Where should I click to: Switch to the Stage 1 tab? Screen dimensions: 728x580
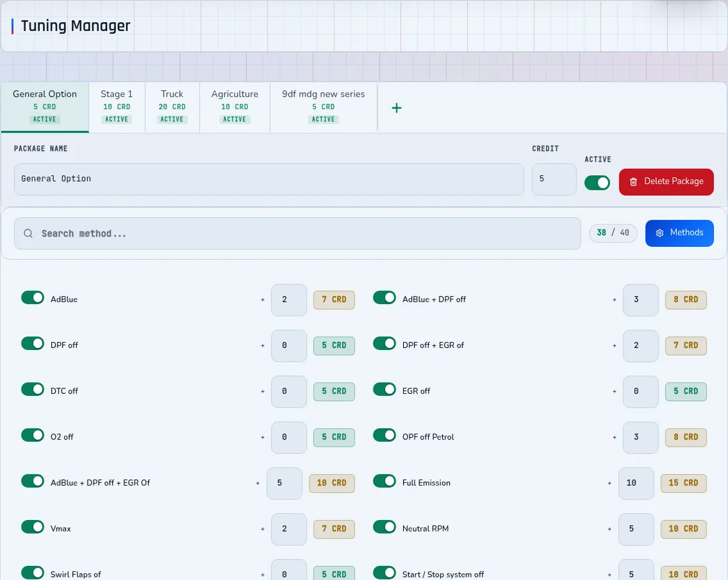coord(117,107)
